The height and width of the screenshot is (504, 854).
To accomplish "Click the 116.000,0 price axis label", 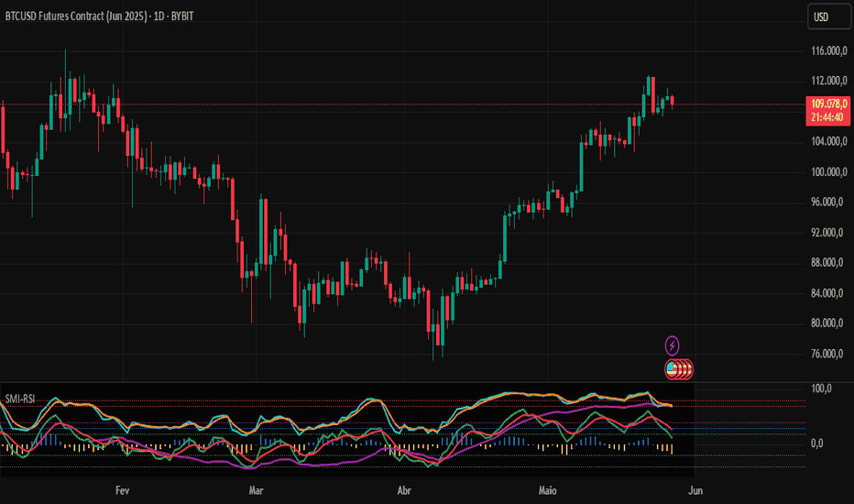I will click(829, 50).
